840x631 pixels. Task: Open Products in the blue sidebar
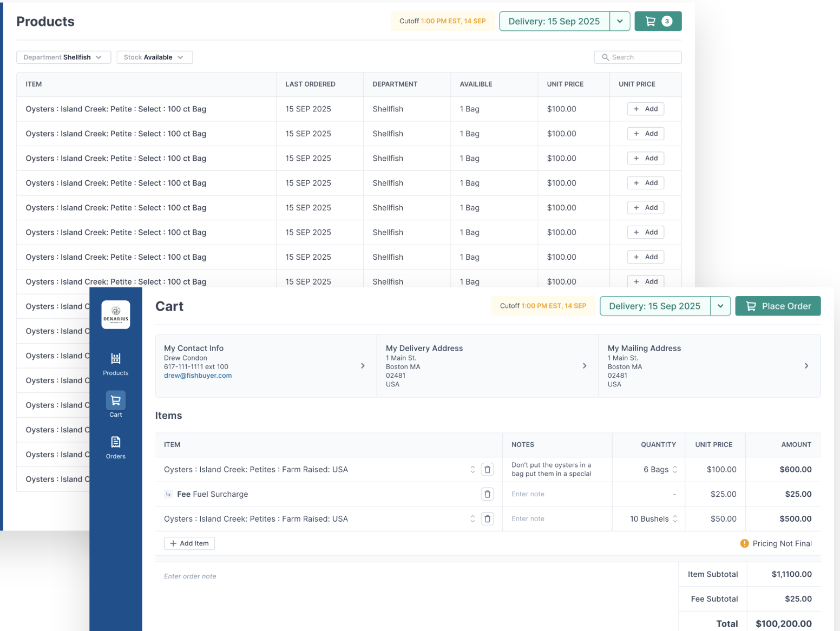pos(116,364)
